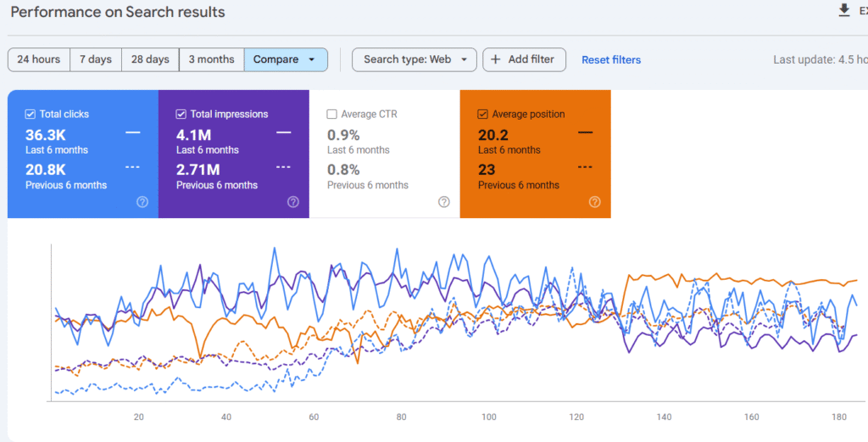The height and width of the screenshot is (442, 868).
Task: Click the Reset filters link
Action: point(611,59)
